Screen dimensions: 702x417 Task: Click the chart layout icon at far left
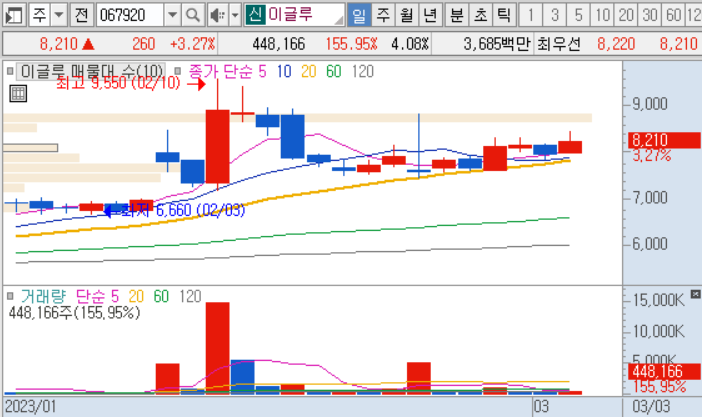coord(14,15)
